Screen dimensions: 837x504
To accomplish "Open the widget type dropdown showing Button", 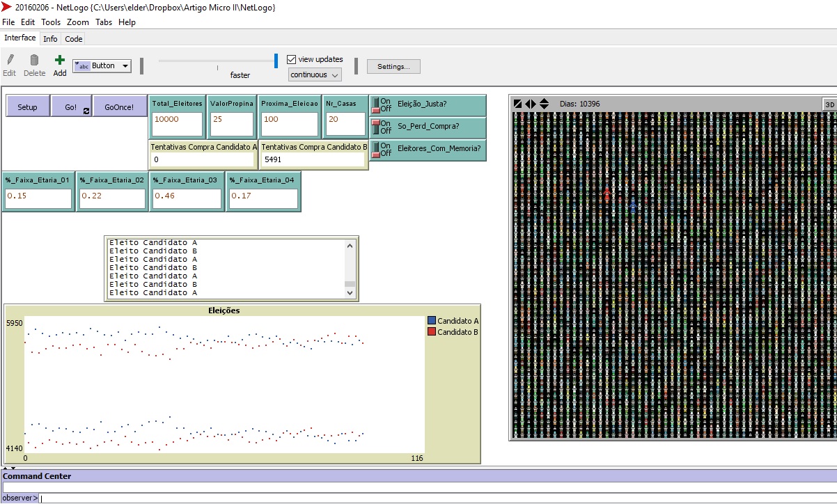I will (x=102, y=65).
